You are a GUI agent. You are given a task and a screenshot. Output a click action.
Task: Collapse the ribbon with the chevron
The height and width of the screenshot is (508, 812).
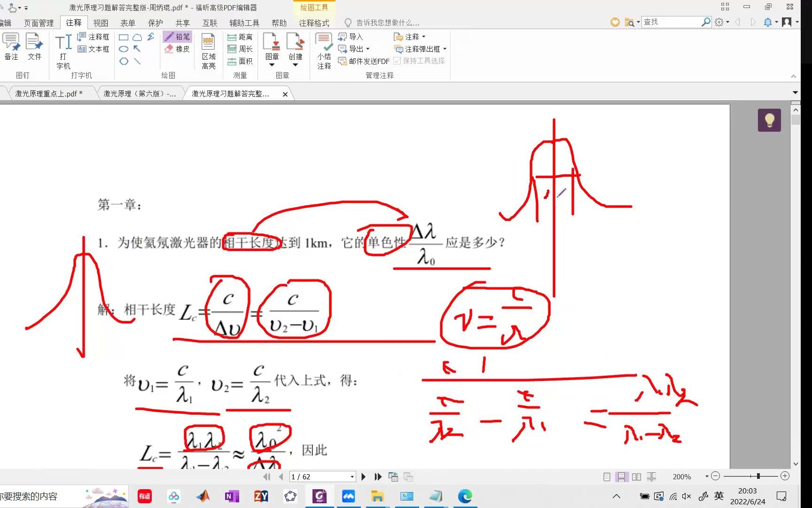[x=793, y=76]
